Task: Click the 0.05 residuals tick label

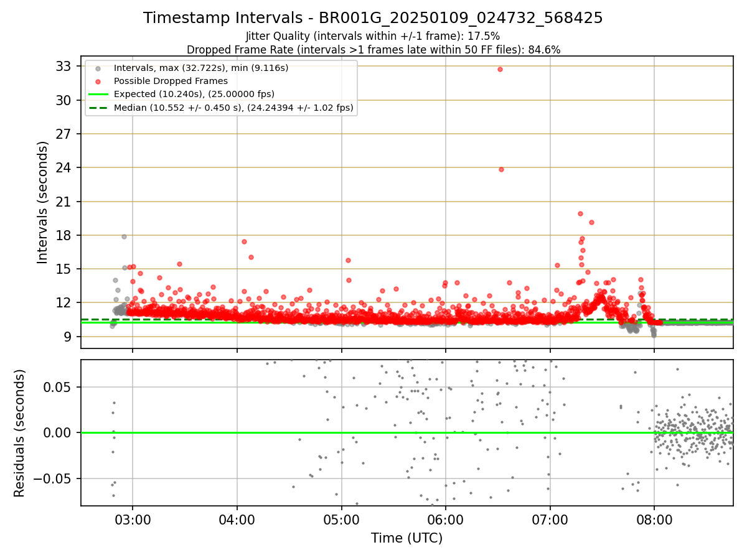Action: tap(59, 387)
